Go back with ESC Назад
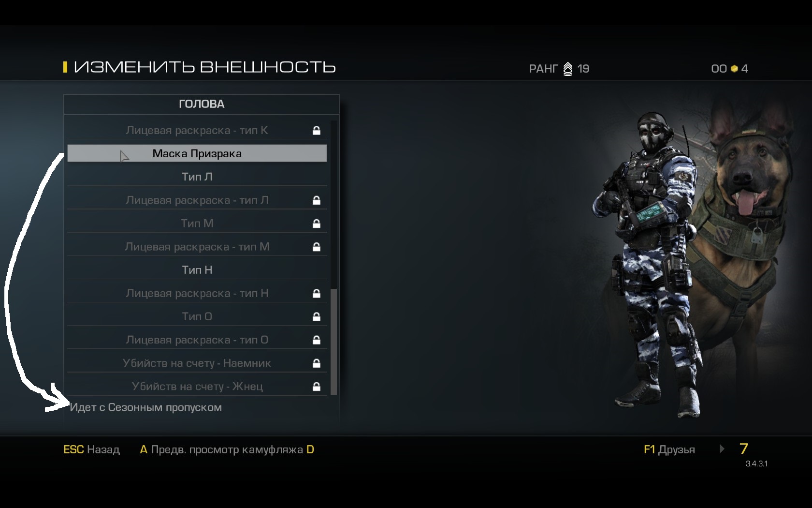Viewport: 812px width, 508px height. coord(91,449)
